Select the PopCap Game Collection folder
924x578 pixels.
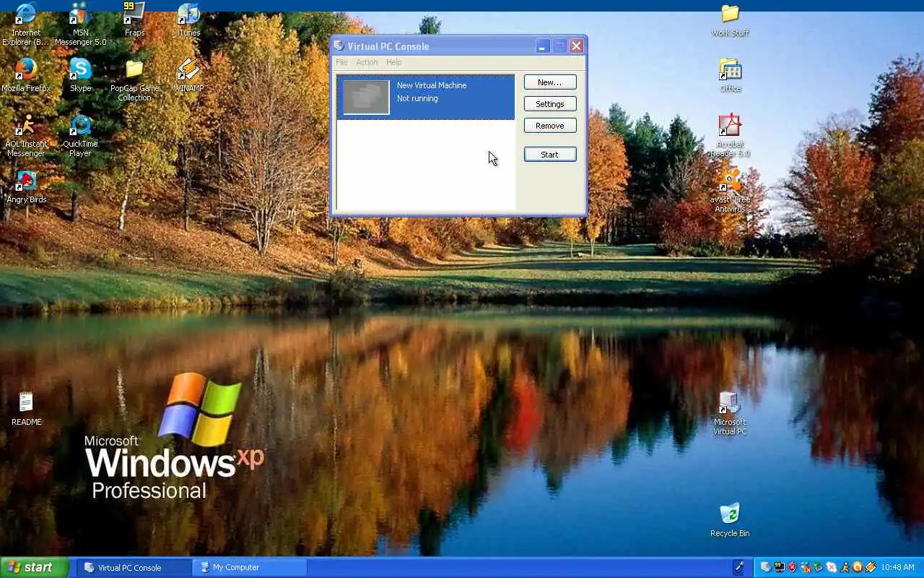click(135, 80)
